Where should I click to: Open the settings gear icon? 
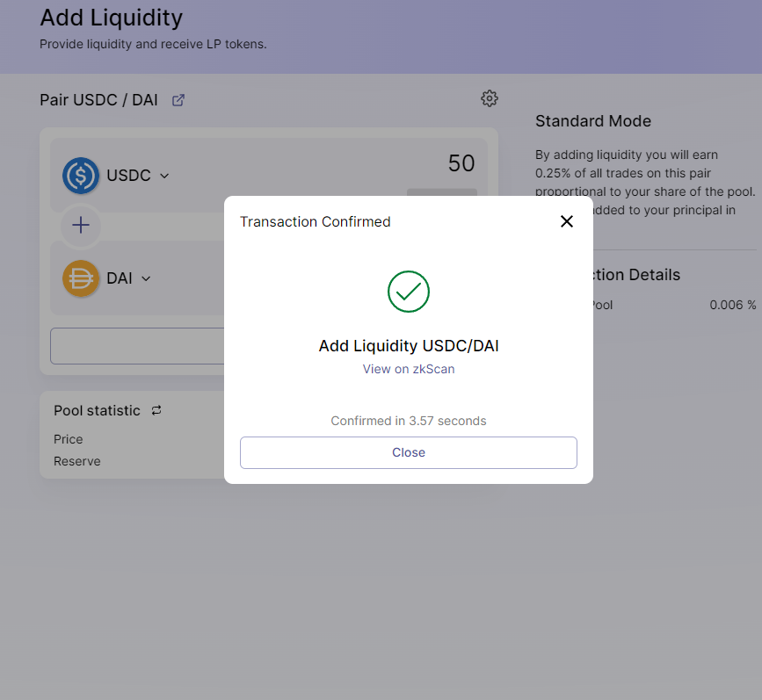pos(490,98)
